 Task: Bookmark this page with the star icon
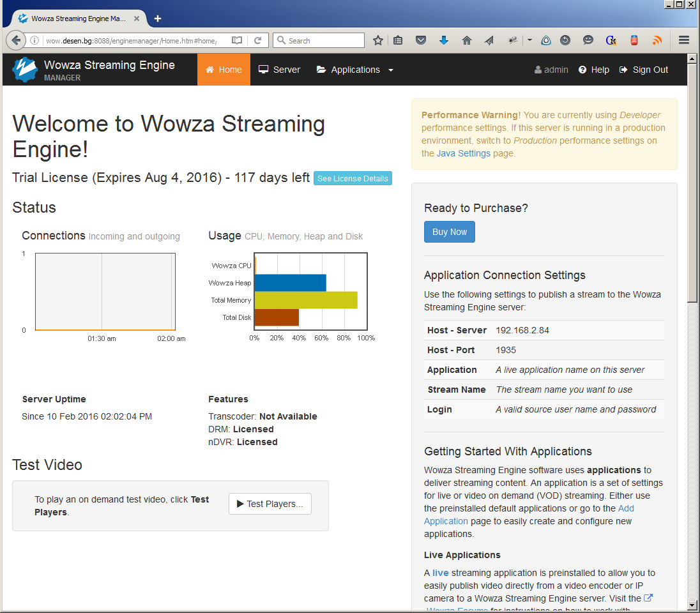pos(377,40)
